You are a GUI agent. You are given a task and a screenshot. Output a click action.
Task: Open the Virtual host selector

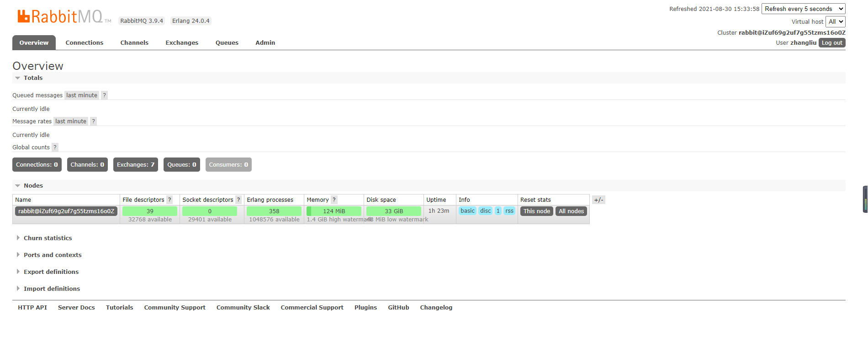[836, 21]
